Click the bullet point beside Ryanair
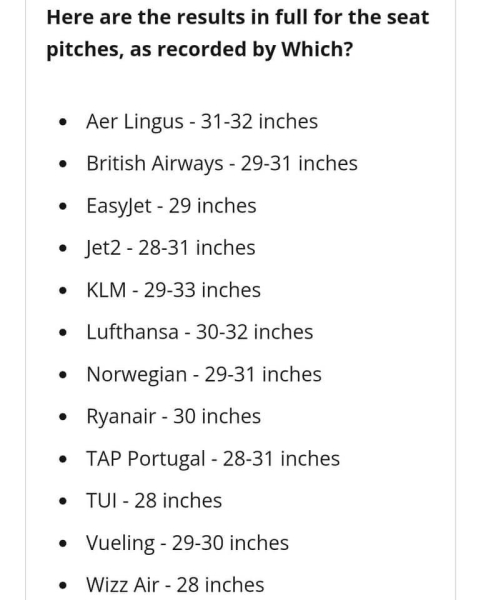 (64, 417)
